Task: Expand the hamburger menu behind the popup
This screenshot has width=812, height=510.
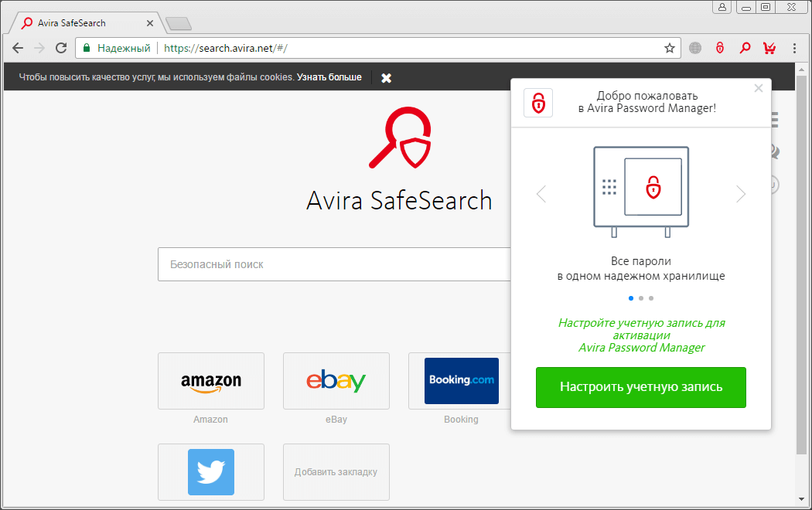Action: tap(773, 120)
